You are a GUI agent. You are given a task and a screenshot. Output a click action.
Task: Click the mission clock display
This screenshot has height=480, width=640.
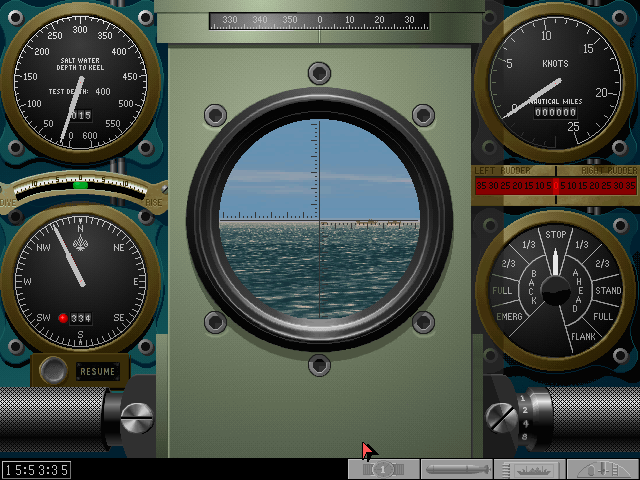coord(36,469)
